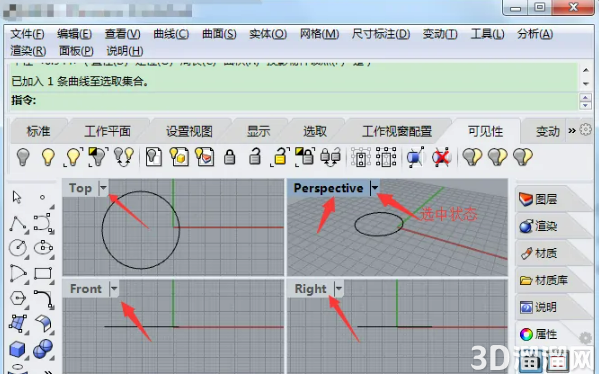The width and height of the screenshot is (599, 374).
Task: Click the page icon with bulb and red layers
Action: pyautogui.click(x=204, y=157)
